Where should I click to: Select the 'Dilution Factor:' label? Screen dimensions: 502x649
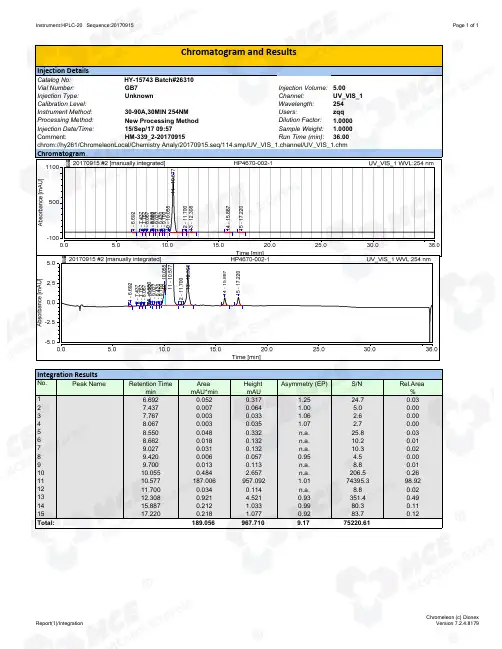(300, 120)
